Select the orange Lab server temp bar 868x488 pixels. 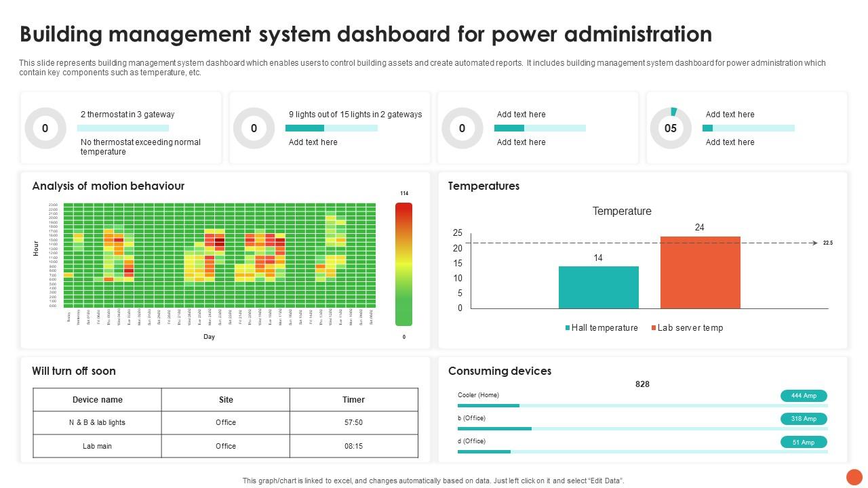700,272
